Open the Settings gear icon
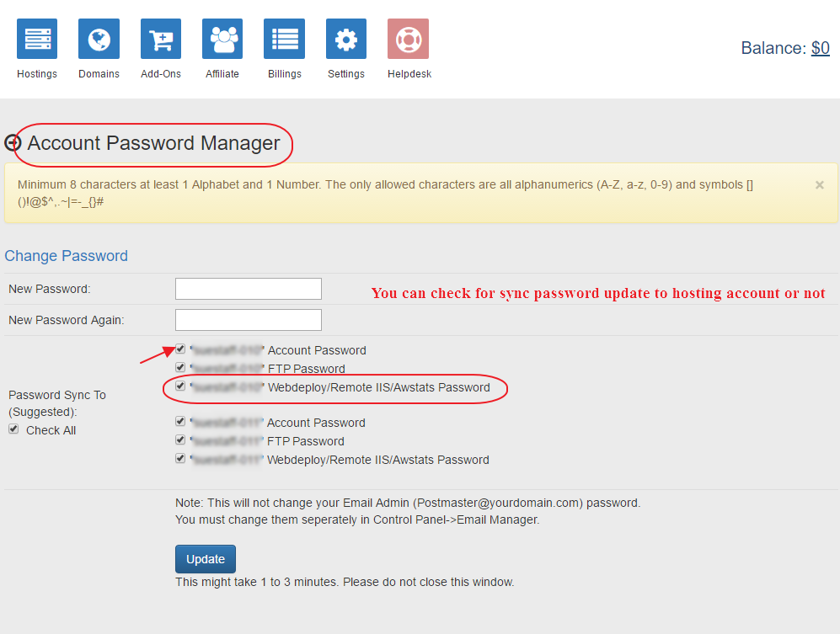 pos(346,40)
